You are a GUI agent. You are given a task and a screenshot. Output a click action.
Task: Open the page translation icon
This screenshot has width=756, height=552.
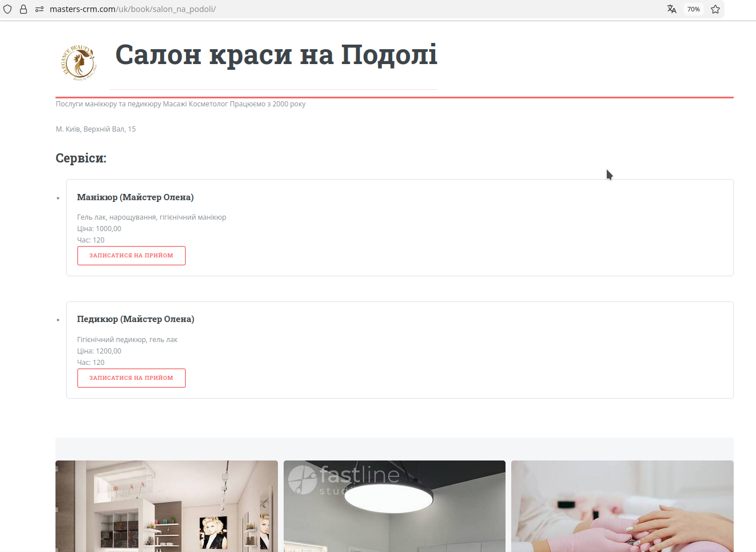671,9
